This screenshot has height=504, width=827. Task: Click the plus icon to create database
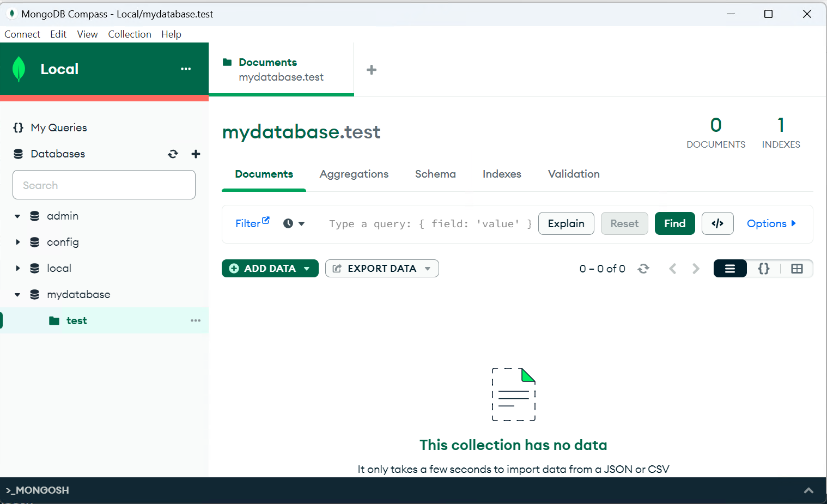(196, 154)
